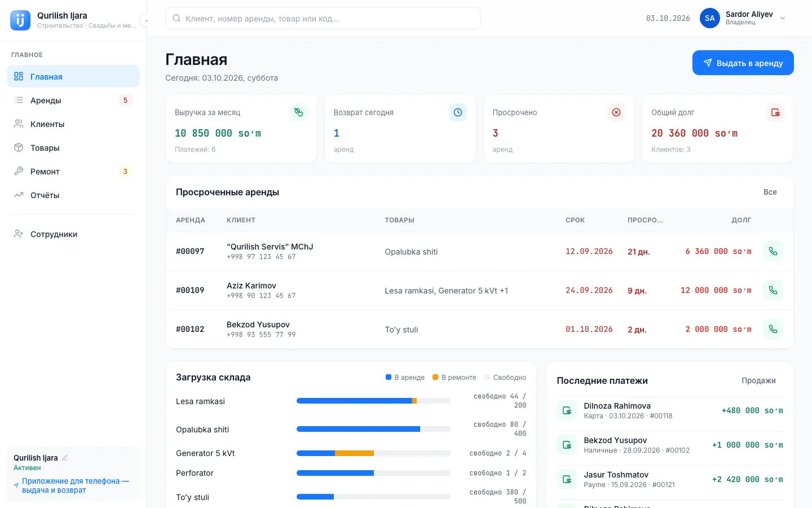The width and height of the screenshot is (812, 508).
Task: Click the due date 01.10.2026
Action: [x=589, y=329]
